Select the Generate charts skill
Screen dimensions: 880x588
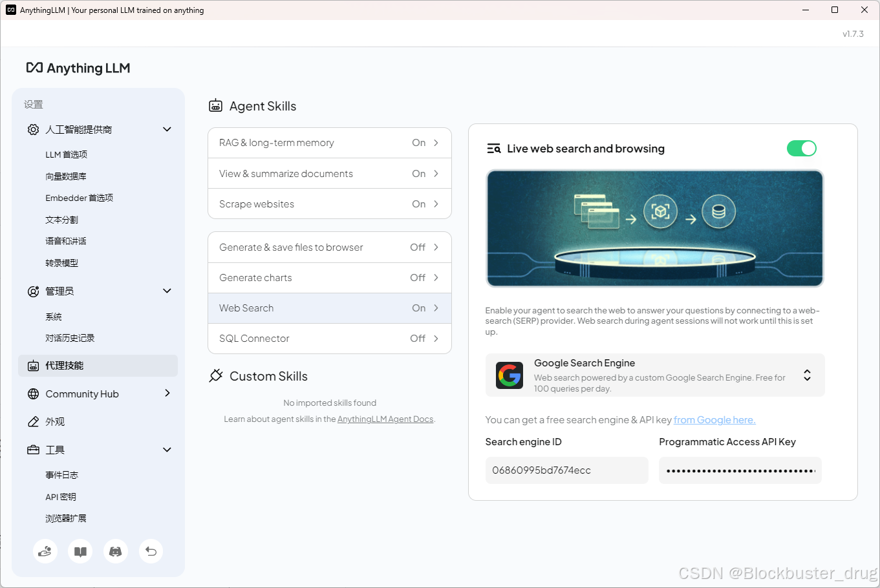click(x=330, y=278)
